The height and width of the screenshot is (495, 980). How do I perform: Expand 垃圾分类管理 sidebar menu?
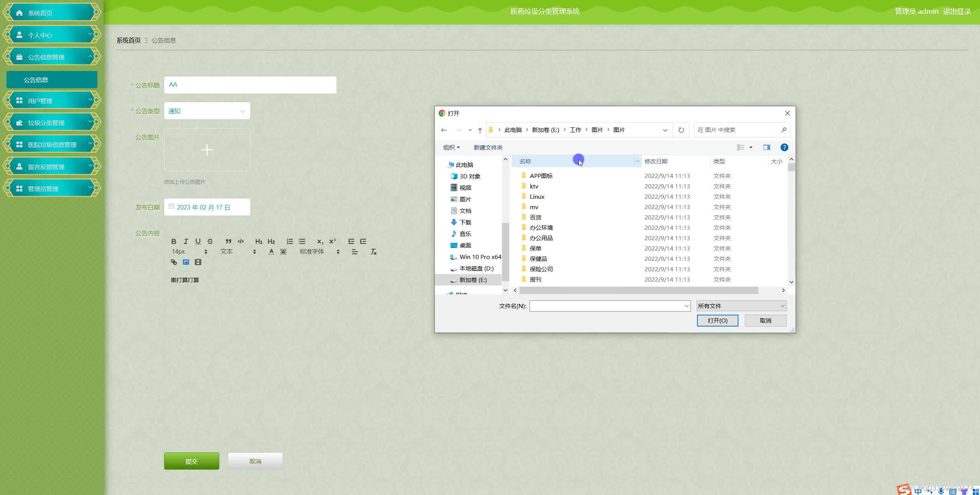[52, 122]
